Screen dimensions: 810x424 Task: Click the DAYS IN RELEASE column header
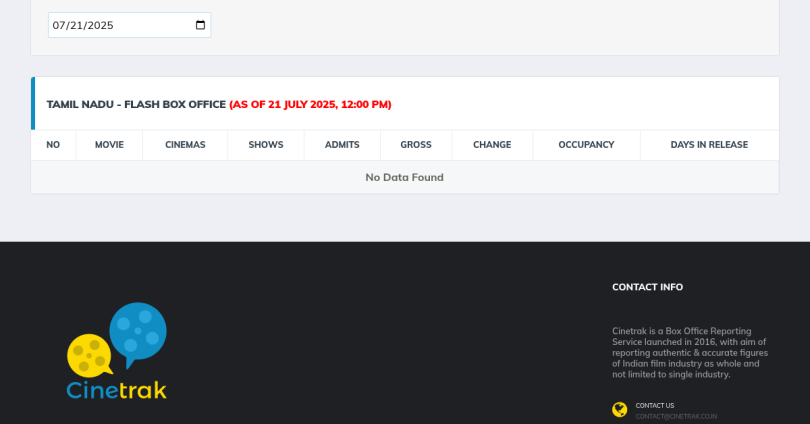(x=709, y=145)
